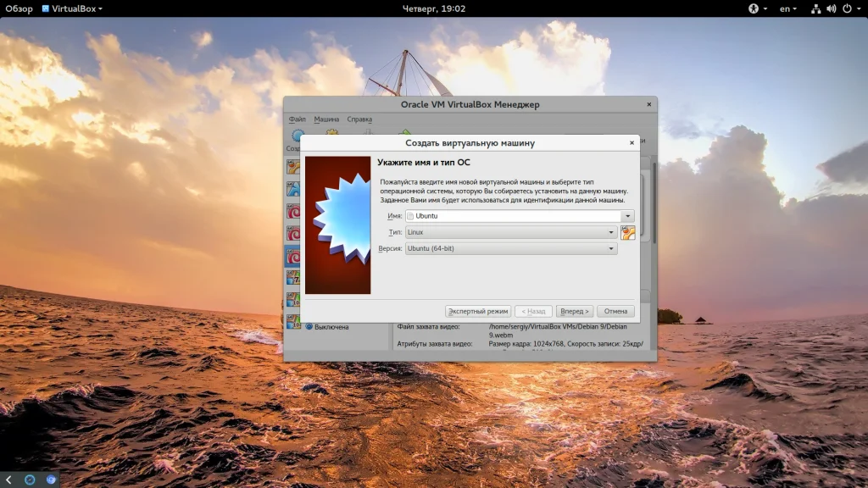Expand the Имя name dropdown arrow
868x488 pixels.
(627, 216)
